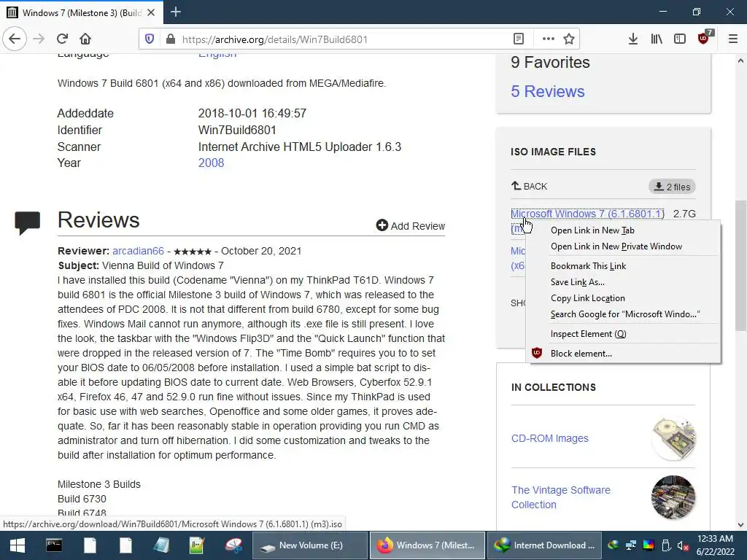This screenshot has width=747, height=560.
Task: Open page actions three-dot menu
Action: pyautogui.click(x=549, y=39)
